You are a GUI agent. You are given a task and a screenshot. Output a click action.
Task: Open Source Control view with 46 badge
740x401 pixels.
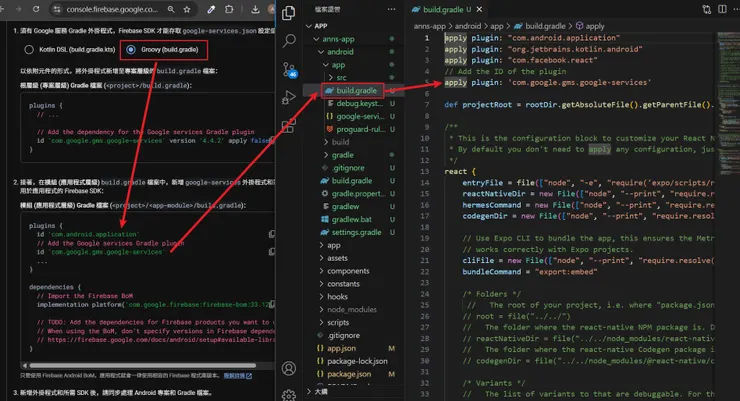(x=288, y=70)
